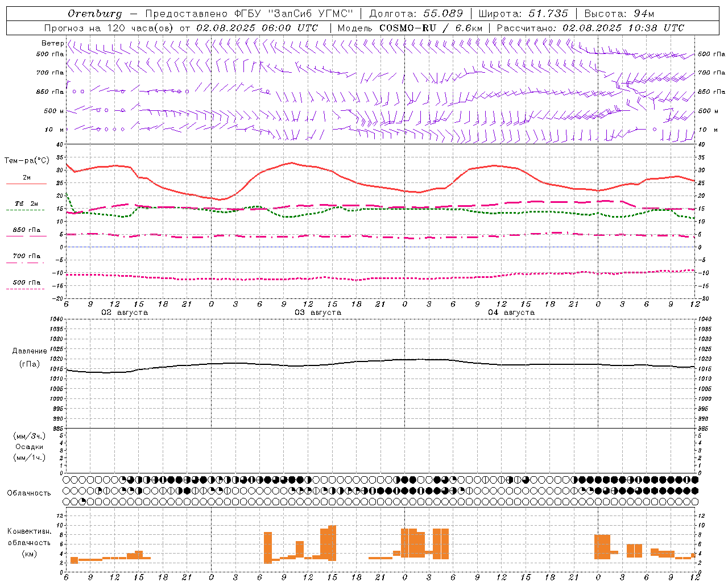Click the Orenburg station title
The height and width of the screenshot is (582, 728).
(x=94, y=14)
